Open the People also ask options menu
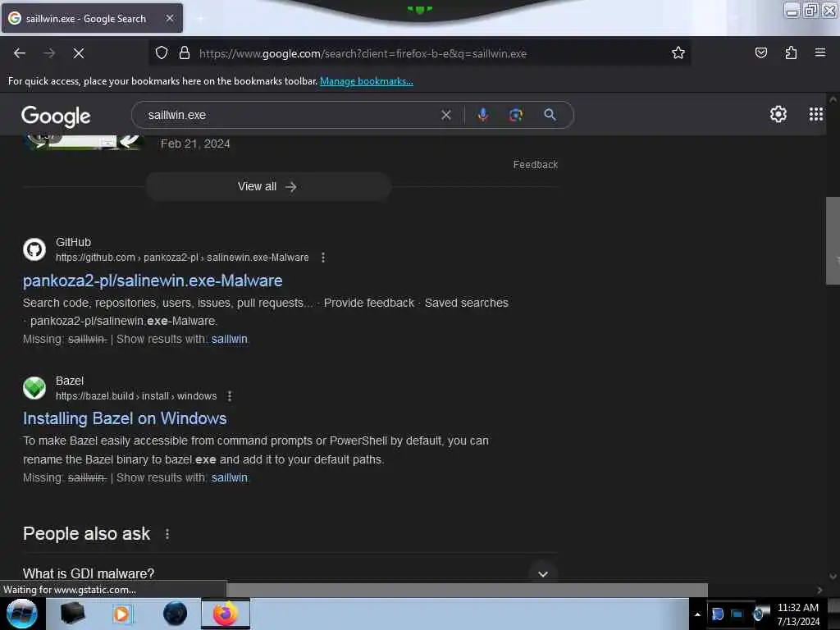Screen dimensions: 840x630 167,534
